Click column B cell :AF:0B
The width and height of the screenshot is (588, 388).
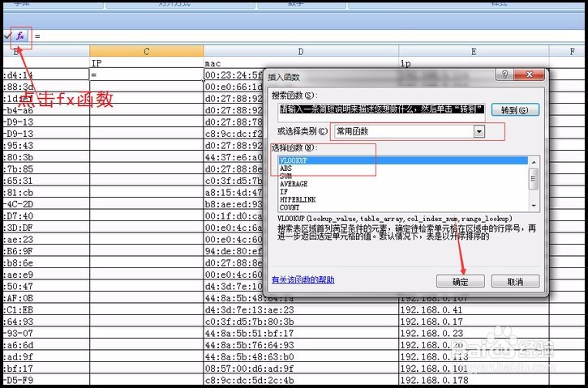[46, 298]
